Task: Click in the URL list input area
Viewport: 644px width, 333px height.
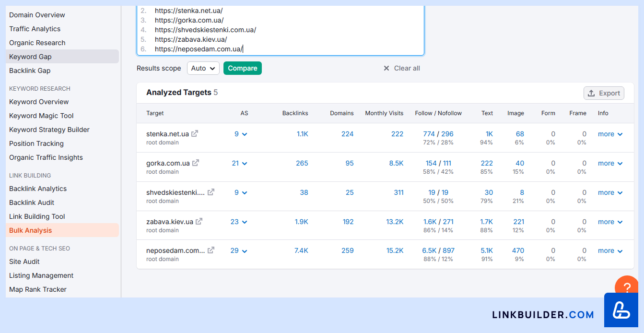Action: 281,30
